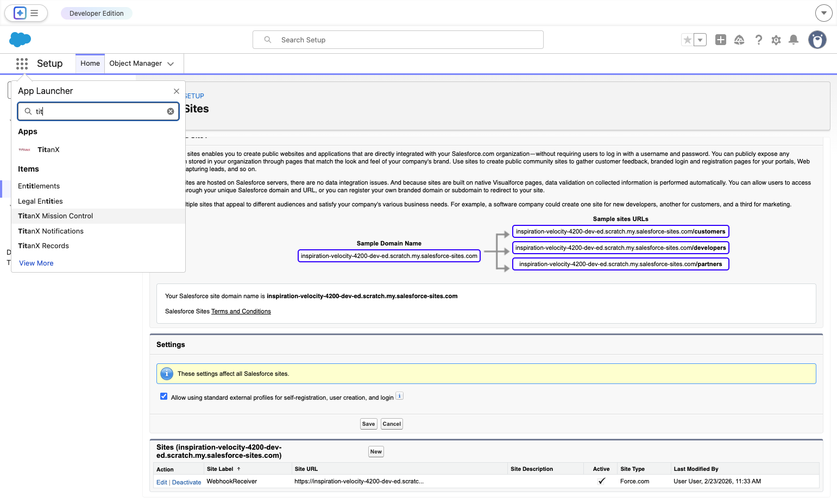Click the info icon beside profiles setting
837x504 pixels.
click(399, 396)
